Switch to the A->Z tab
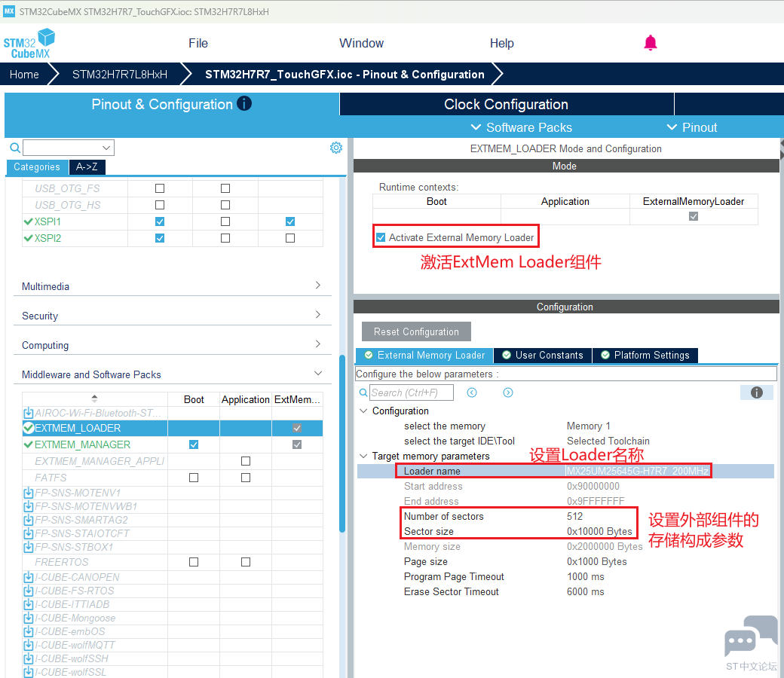Screen dimensions: 784x678 [87, 167]
